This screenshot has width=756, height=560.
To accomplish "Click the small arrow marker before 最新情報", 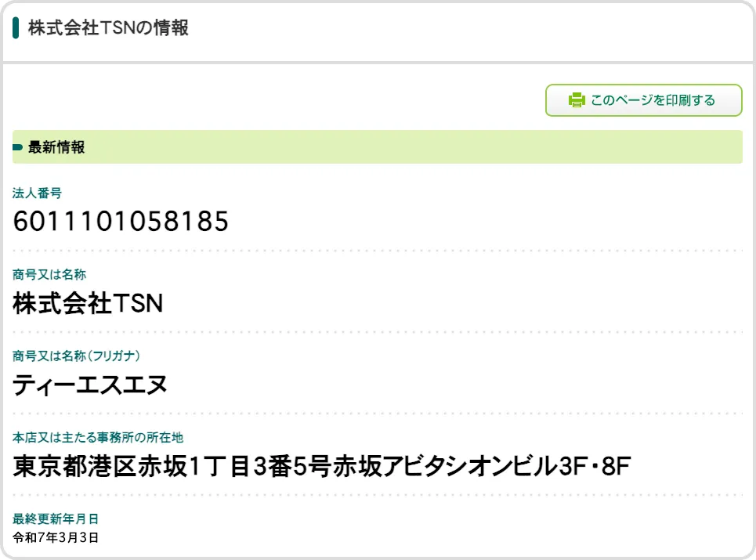I will tap(18, 147).
